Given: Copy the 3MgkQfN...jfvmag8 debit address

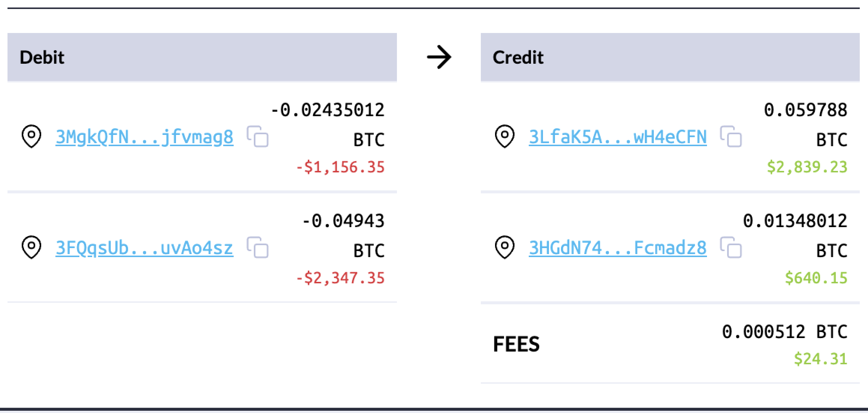Looking at the screenshot, I should (x=258, y=137).
